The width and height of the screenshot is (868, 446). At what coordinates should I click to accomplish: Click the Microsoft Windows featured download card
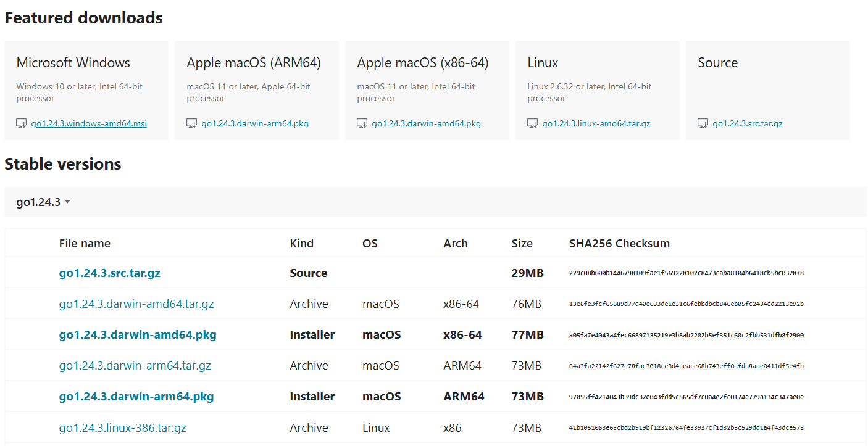(x=86, y=74)
